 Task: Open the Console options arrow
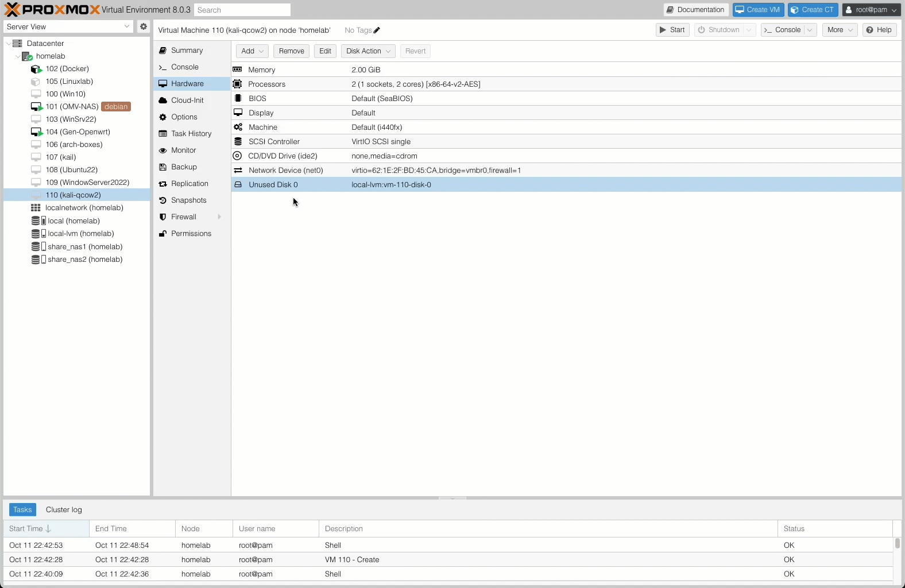810,30
